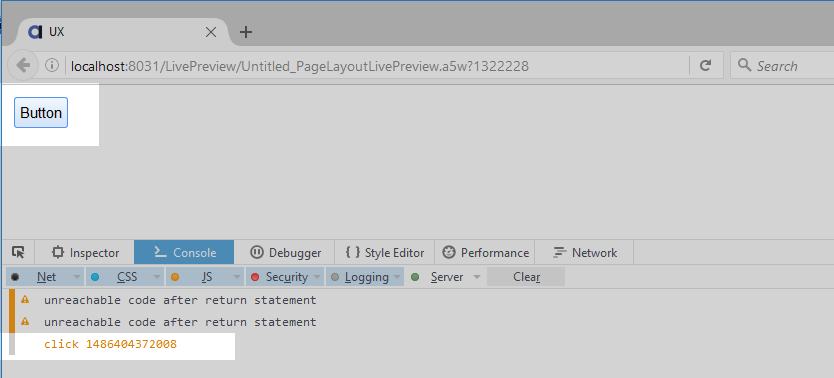Screen dimensions: 834x378
Task: Expand the Server filter dropdown arrow
Action: [477, 278]
